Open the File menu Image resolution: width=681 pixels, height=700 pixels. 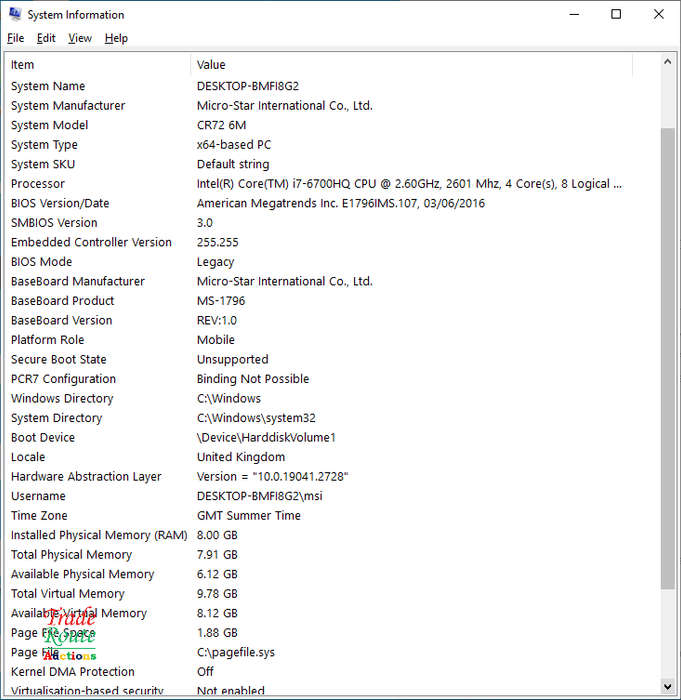[16, 38]
